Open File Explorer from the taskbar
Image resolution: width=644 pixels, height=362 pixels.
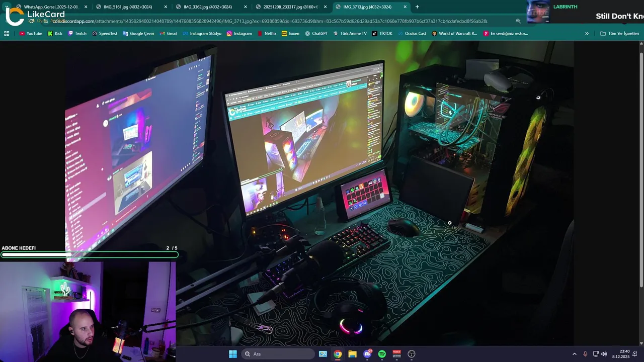(352, 354)
